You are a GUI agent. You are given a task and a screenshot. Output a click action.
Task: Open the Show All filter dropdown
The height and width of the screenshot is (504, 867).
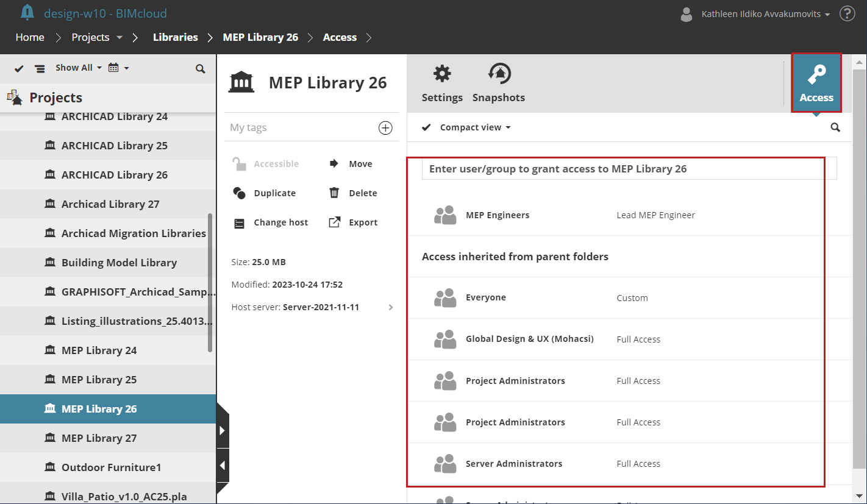click(x=78, y=68)
